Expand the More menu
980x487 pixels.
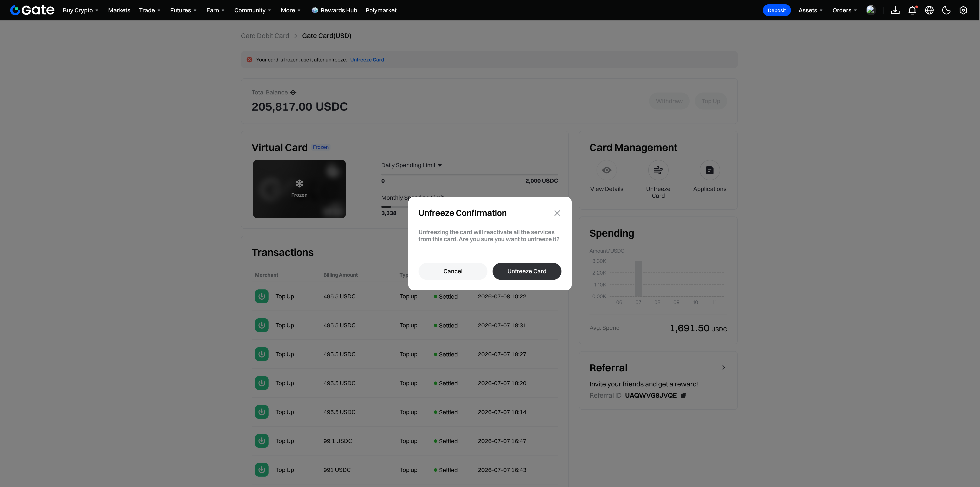click(x=291, y=10)
